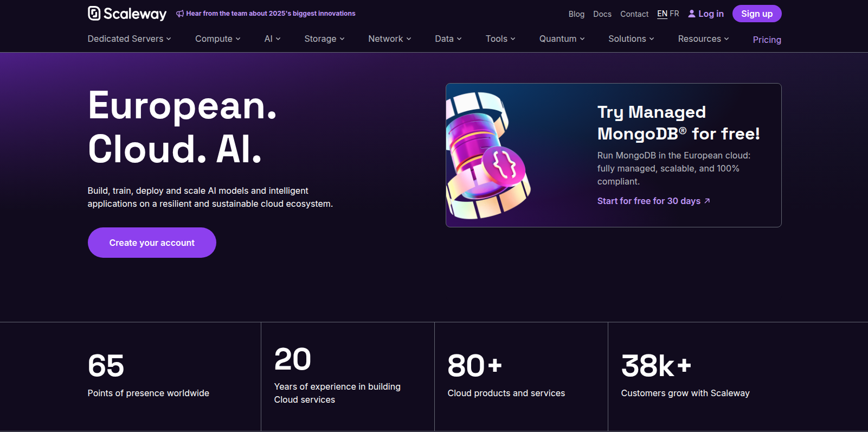Click the Create your account button
Viewport: 868px width, 432px height.
pyautogui.click(x=152, y=243)
